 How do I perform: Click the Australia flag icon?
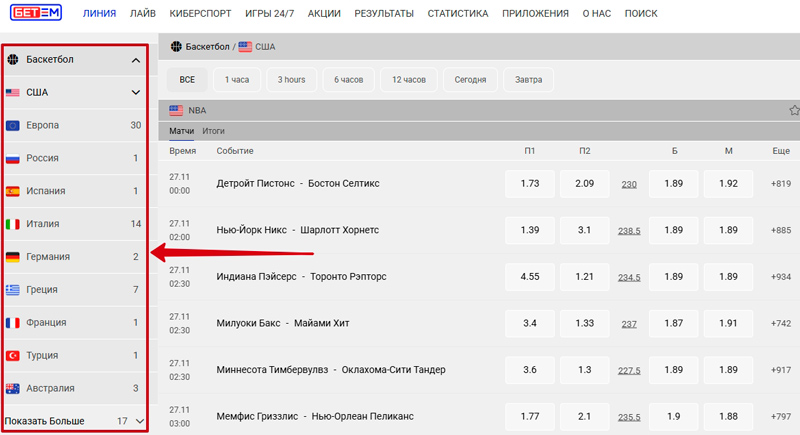tap(13, 388)
